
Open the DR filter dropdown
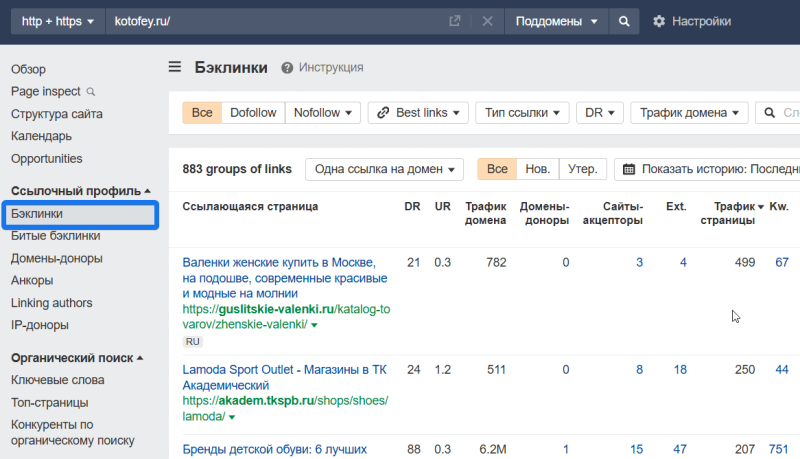point(599,113)
